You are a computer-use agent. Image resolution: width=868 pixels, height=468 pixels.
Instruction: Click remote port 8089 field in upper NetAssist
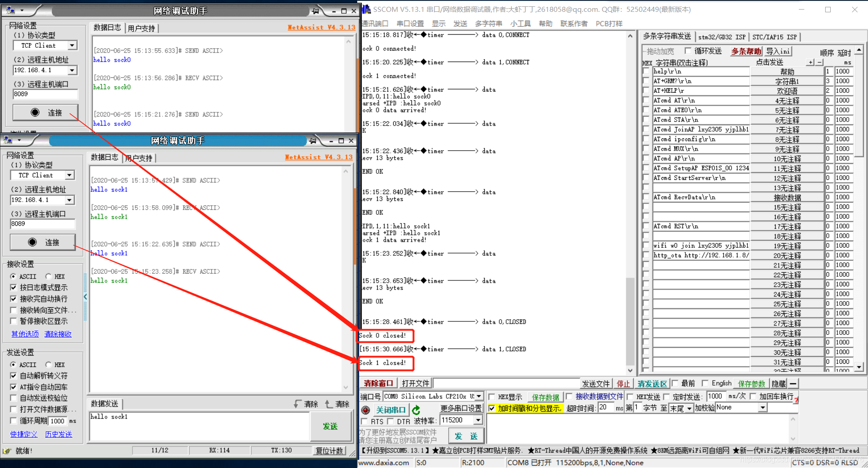45,94
